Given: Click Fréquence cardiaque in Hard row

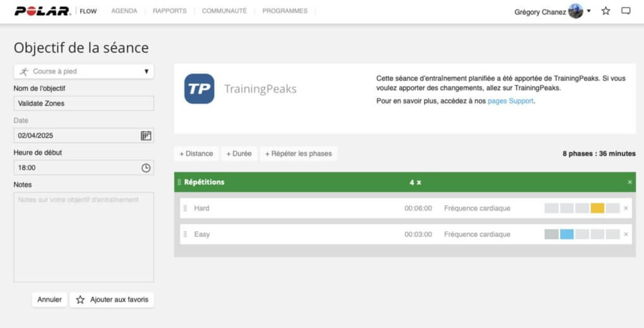Looking at the screenshot, I should point(477,208).
